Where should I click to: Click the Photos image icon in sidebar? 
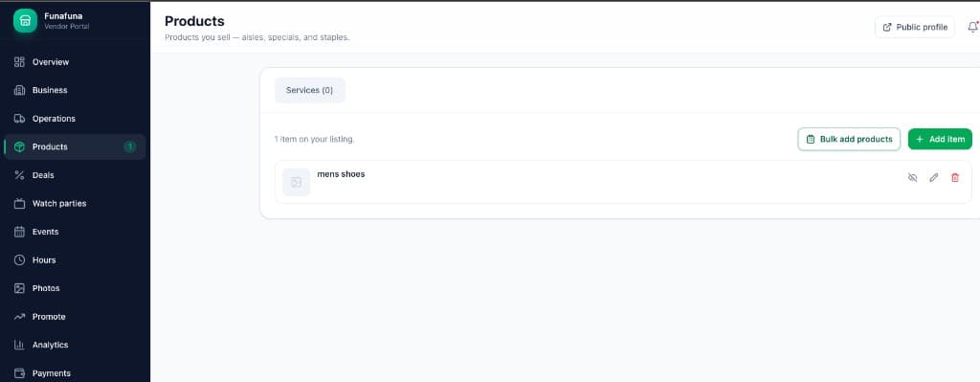tap(19, 288)
